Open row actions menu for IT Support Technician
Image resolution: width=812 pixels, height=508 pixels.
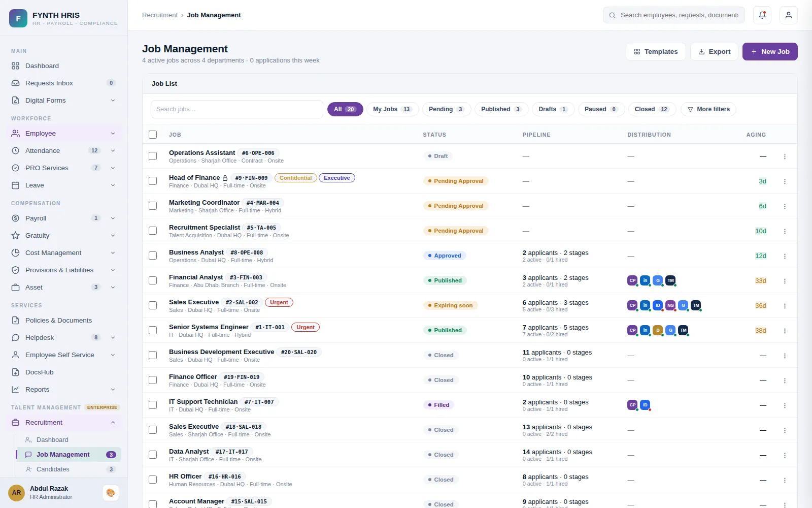pyautogui.click(x=785, y=405)
